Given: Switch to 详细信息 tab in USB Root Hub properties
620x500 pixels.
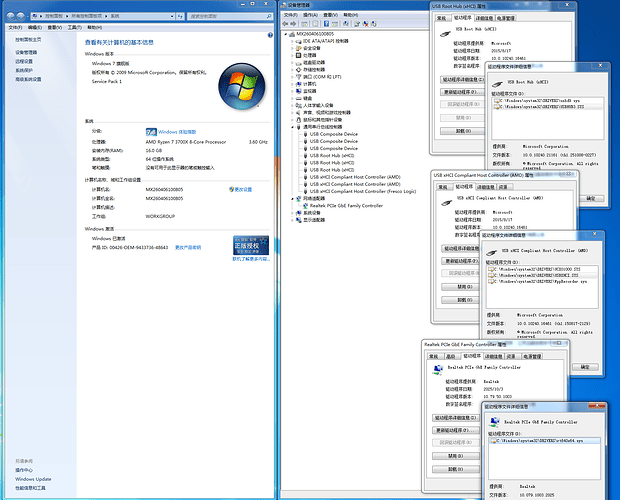Looking at the screenshot, I should [x=484, y=18].
